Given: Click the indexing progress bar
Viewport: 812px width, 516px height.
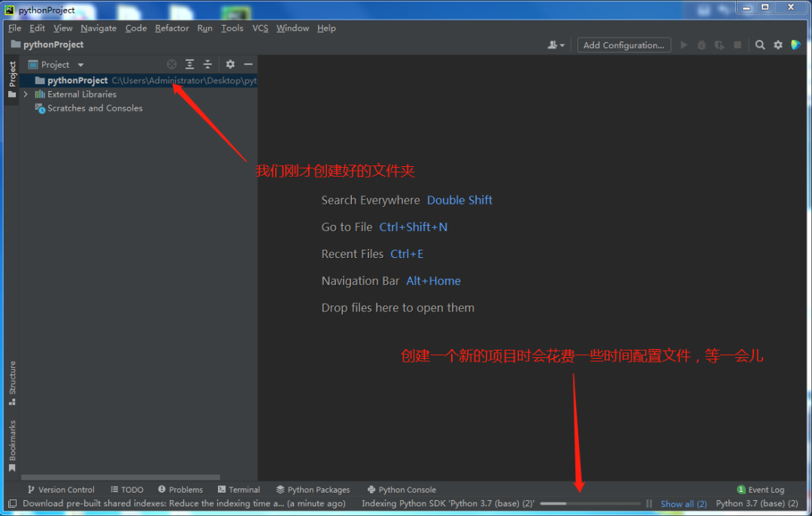Looking at the screenshot, I should pos(590,503).
